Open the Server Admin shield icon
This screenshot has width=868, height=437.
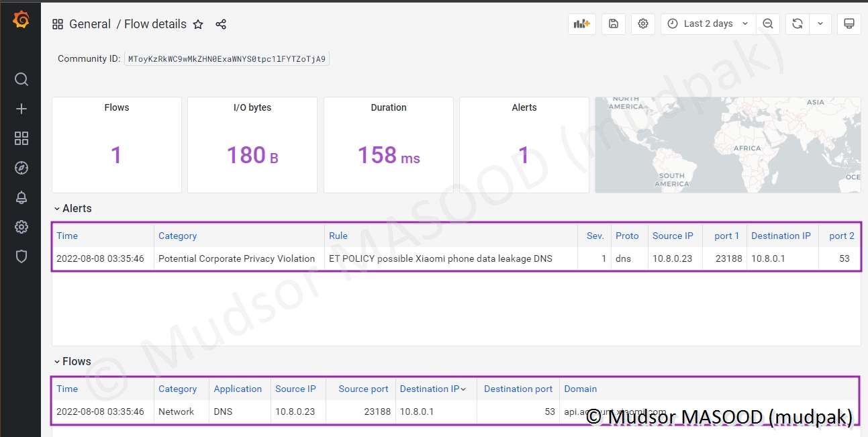point(21,256)
